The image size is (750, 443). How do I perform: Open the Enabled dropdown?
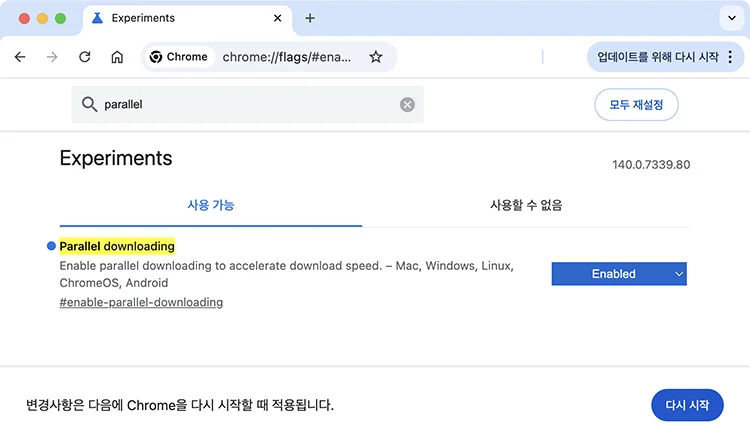click(619, 274)
